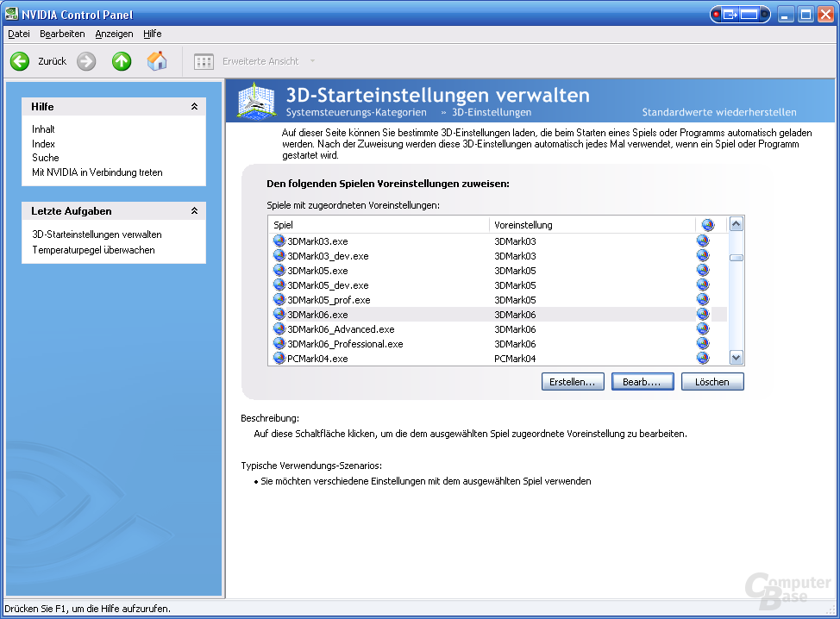Collapse the Hilfe panel
This screenshot has width=840, height=619.
pos(194,107)
